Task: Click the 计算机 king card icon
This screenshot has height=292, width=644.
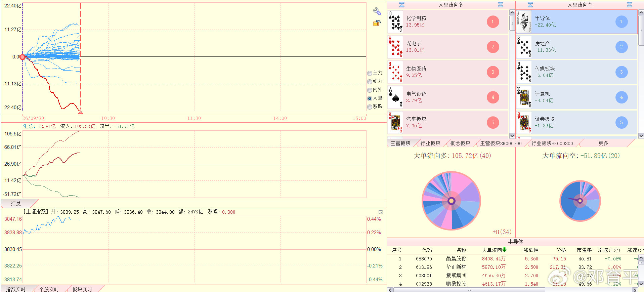Action: [524, 97]
